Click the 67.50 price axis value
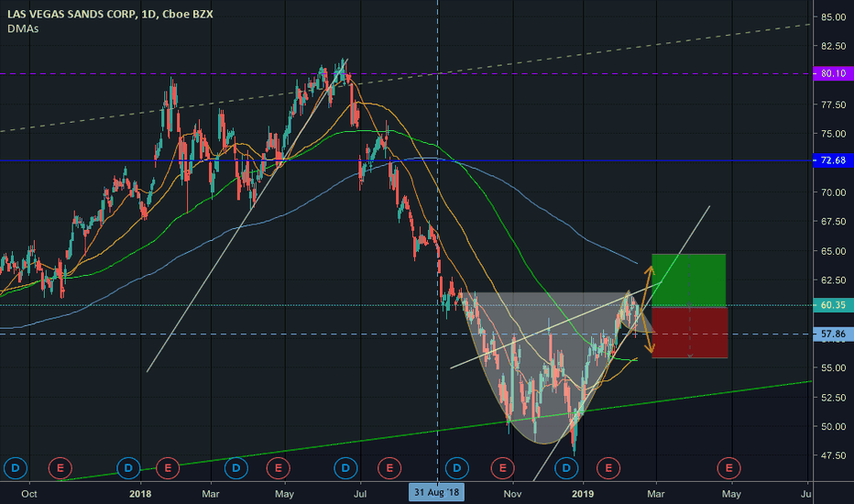 [x=833, y=221]
